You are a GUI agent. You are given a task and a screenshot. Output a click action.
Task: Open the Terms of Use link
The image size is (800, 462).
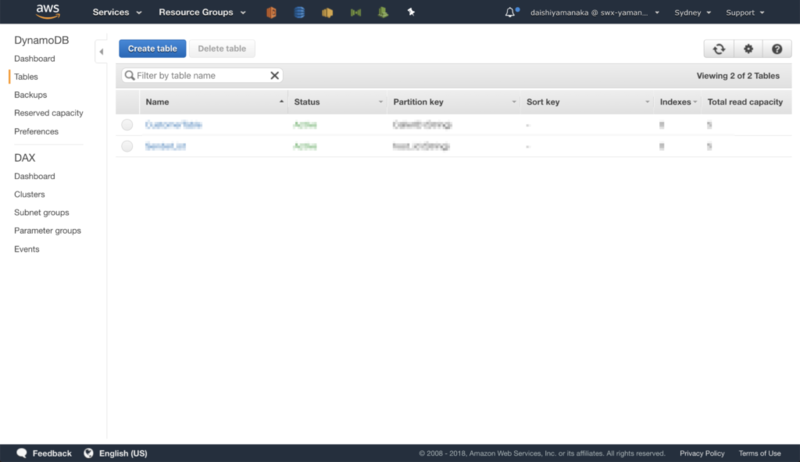(760, 453)
